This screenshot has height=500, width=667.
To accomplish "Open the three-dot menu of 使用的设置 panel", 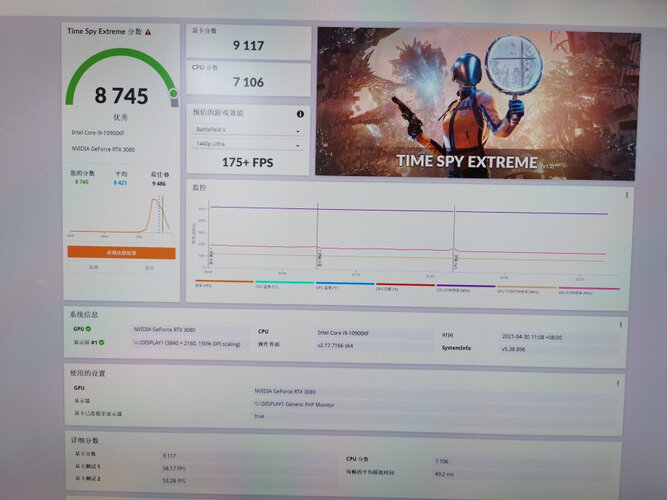I will [x=618, y=383].
